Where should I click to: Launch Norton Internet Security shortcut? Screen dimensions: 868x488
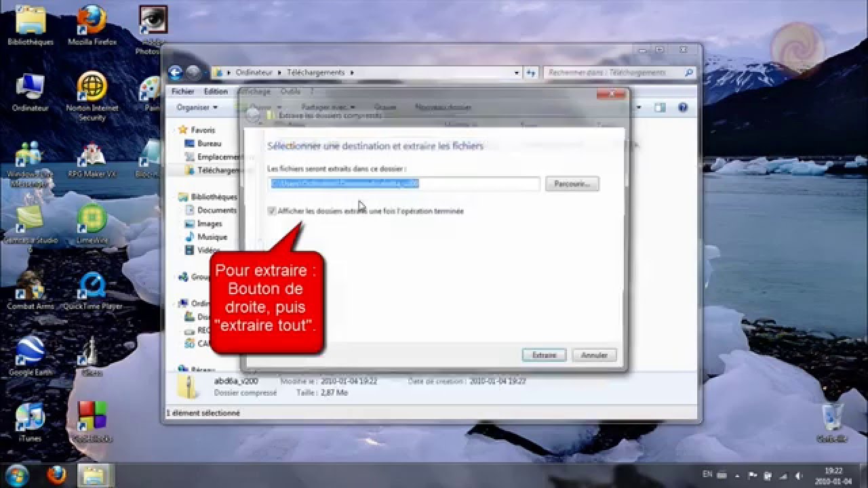tap(92, 96)
